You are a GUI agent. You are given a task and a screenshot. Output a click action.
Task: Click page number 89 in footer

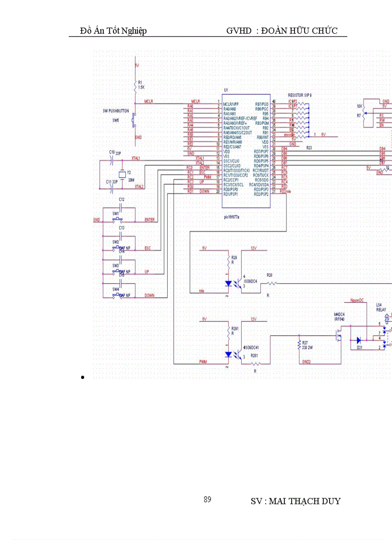[207, 500]
